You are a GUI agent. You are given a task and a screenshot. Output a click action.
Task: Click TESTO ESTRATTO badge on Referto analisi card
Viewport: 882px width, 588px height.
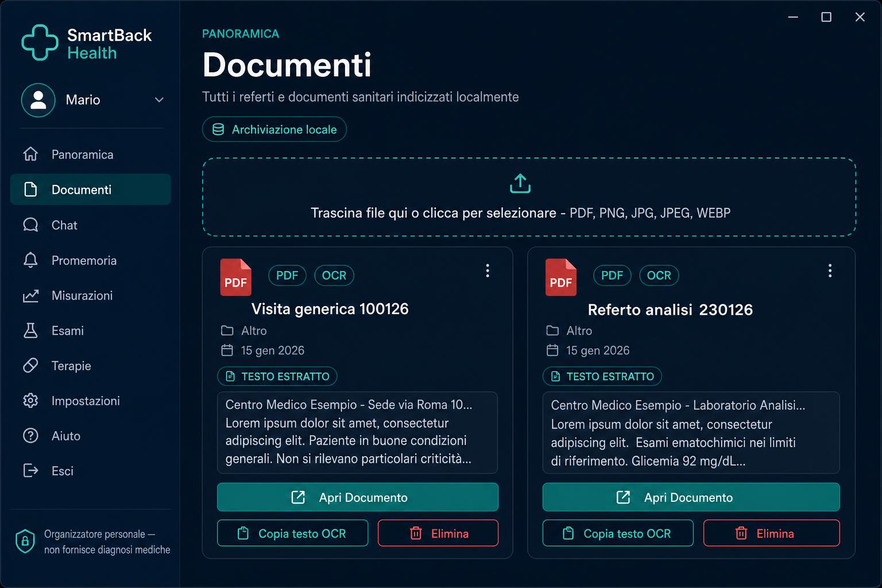tap(602, 377)
